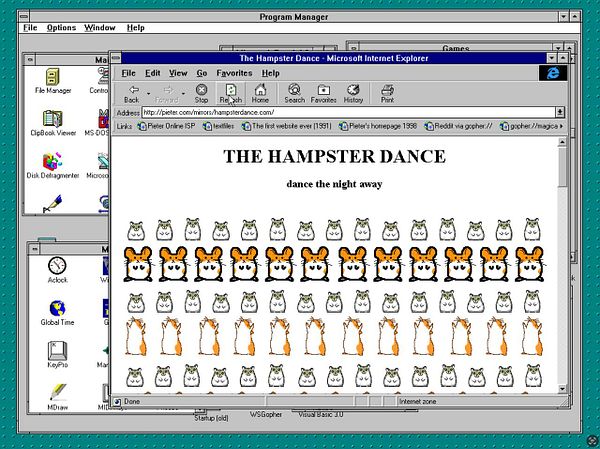The height and width of the screenshot is (449, 600).
Task: Click the 'Links' toolbar label
Action: coord(124,126)
